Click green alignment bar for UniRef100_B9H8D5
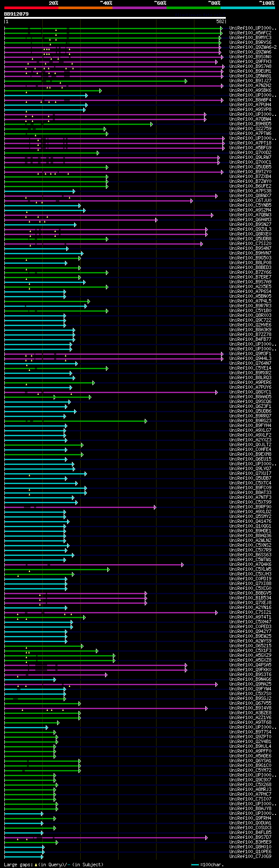Screen dimensions: 279x868 78,124
